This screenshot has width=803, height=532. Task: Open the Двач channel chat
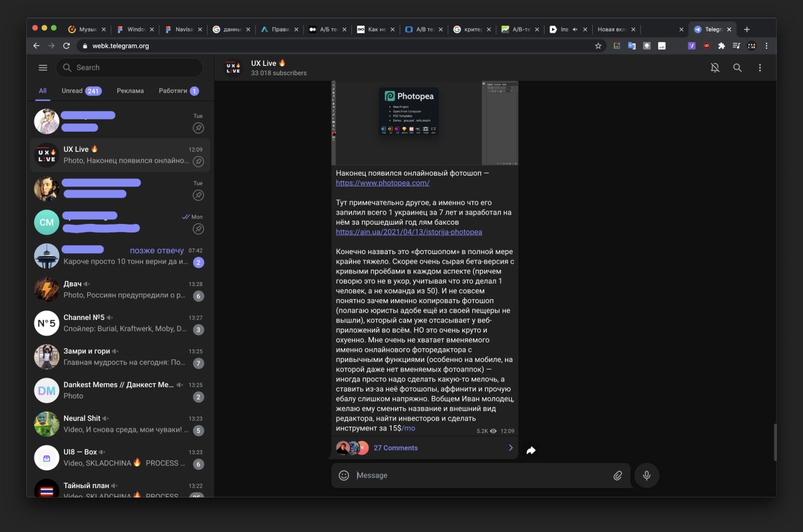point(120,290)
